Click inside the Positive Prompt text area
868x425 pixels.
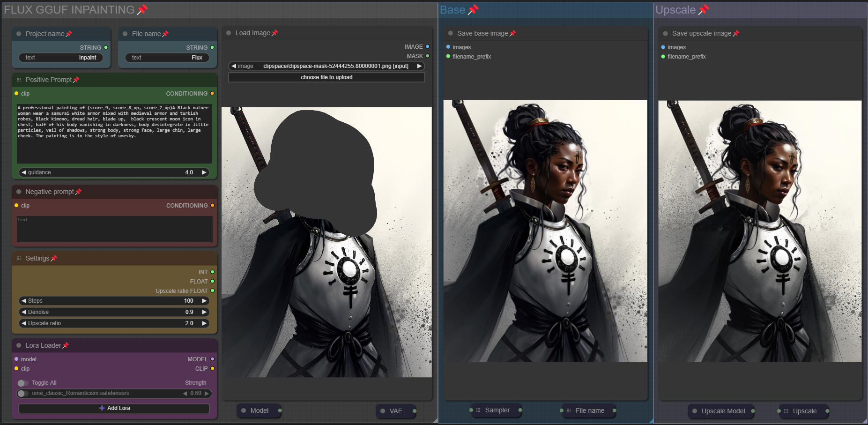[x=115, y=134]
